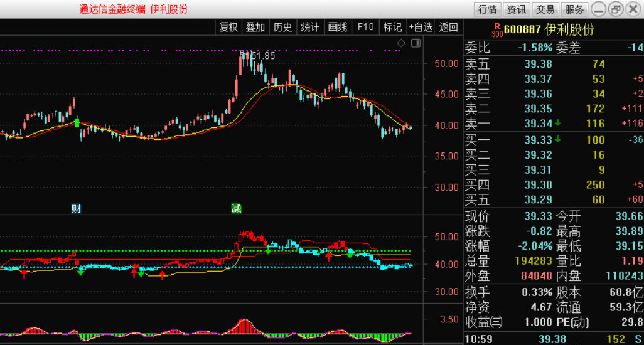The image size is (644, 345).
Task: Click the 内盘 110243 value
Action: (625, 275)
